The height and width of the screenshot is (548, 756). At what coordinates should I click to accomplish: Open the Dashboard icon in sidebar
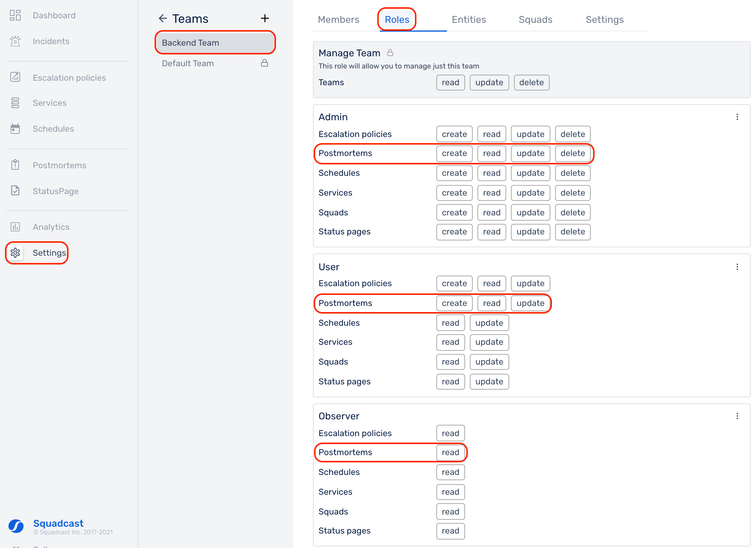point(15,15)
